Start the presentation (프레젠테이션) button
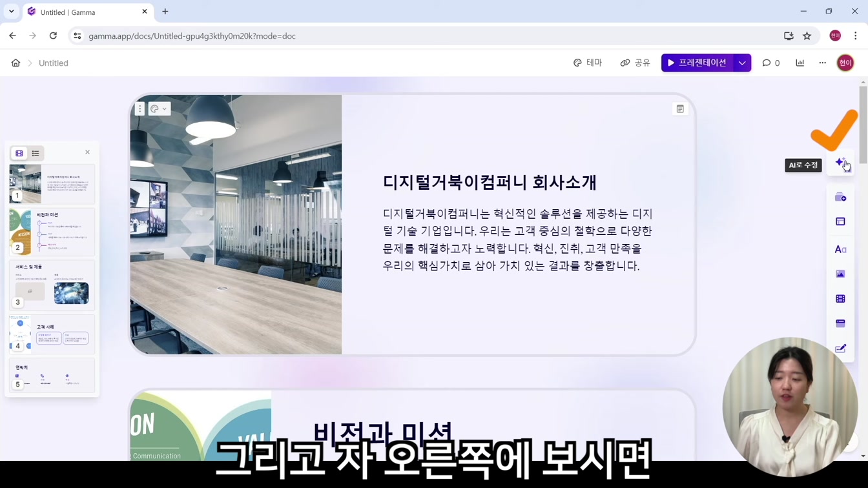The image size is (868, 488). (697, 63)
